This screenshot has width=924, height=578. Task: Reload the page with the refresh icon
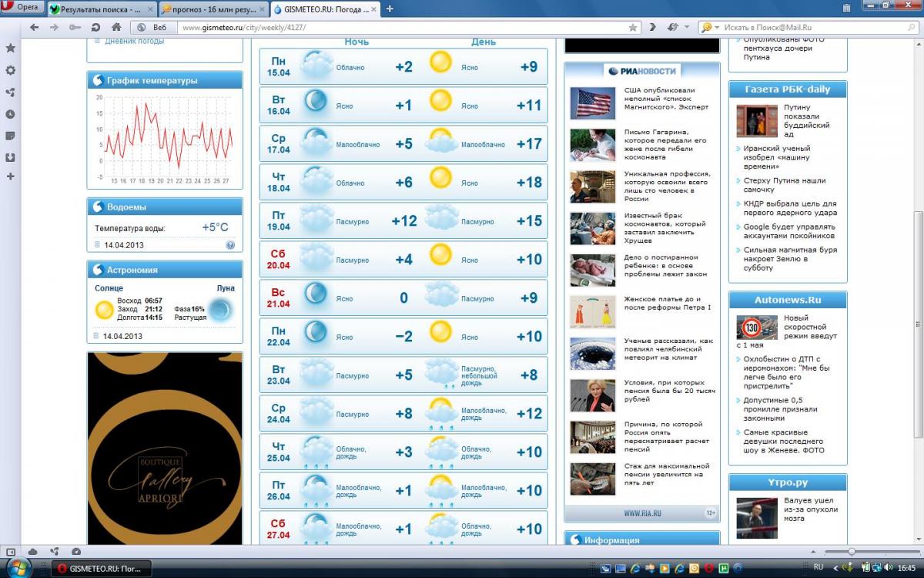click(95, 27)
